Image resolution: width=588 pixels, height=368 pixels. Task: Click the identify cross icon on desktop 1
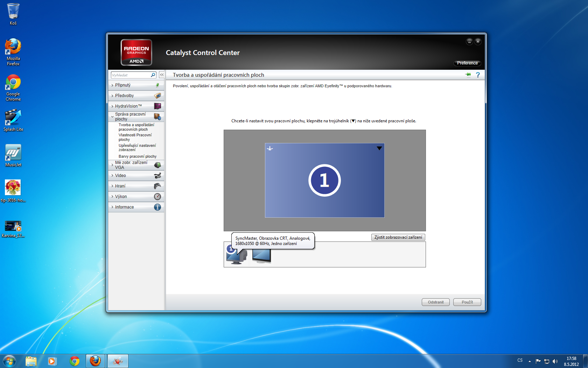270,149
